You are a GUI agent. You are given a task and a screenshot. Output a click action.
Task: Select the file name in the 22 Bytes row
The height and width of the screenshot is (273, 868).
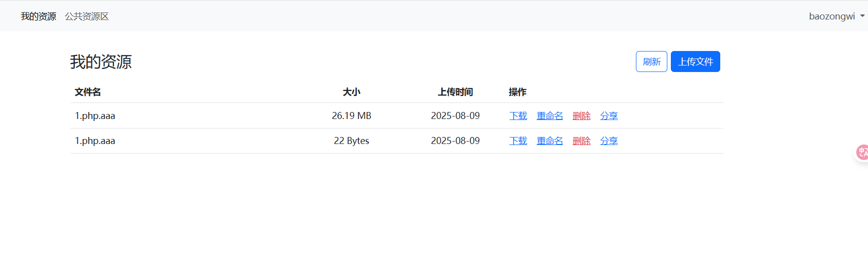[95, 140]
